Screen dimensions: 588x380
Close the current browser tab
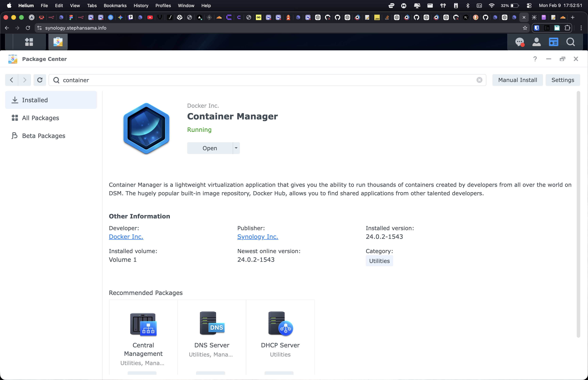[x=524, y=17]
